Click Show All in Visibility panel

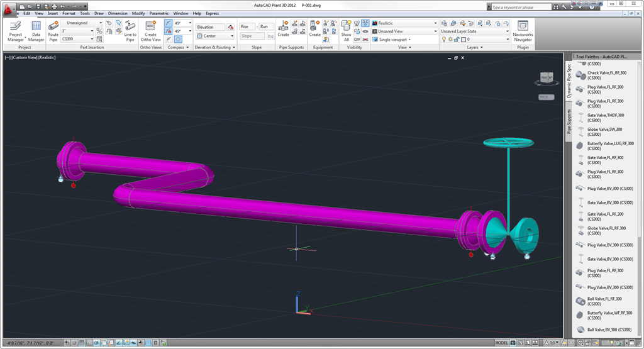point(347,31)
